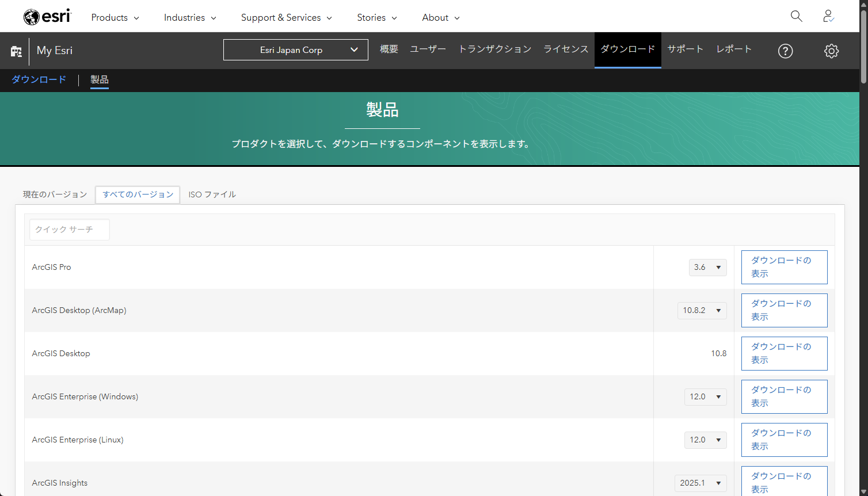Click the ダウンロード breadcrumb link
The width and height of the screenshot is (868, 496).
point(39,79)
